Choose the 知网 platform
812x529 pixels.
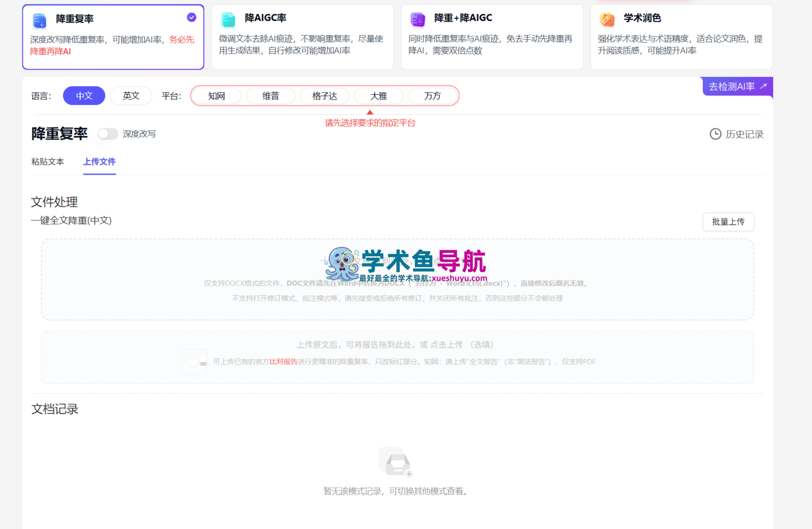(x=217, y=96)
